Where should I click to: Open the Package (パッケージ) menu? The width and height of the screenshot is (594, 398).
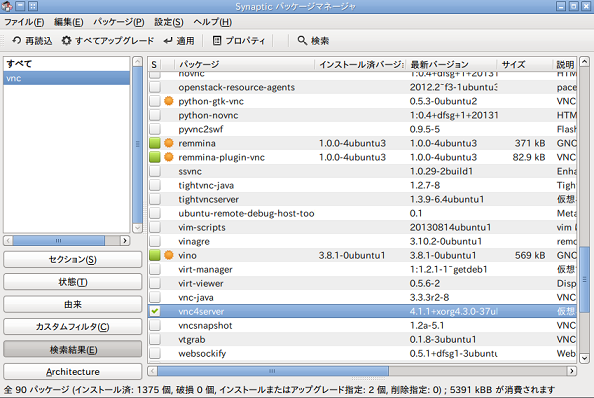click(x=119, y=22)
